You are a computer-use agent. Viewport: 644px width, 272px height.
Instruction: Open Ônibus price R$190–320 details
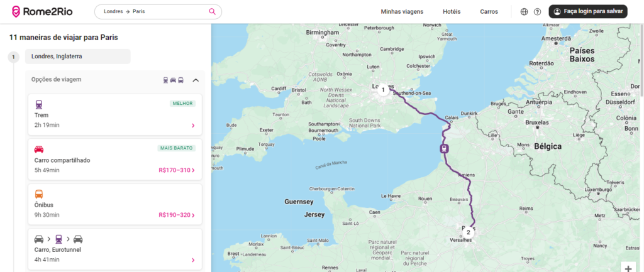[x=177, y=215]
